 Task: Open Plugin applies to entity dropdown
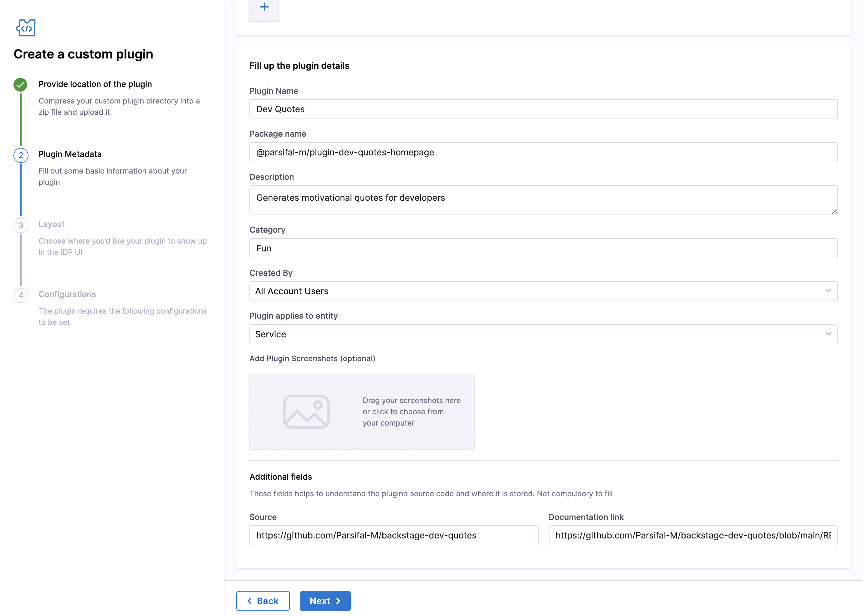[543, 334]
